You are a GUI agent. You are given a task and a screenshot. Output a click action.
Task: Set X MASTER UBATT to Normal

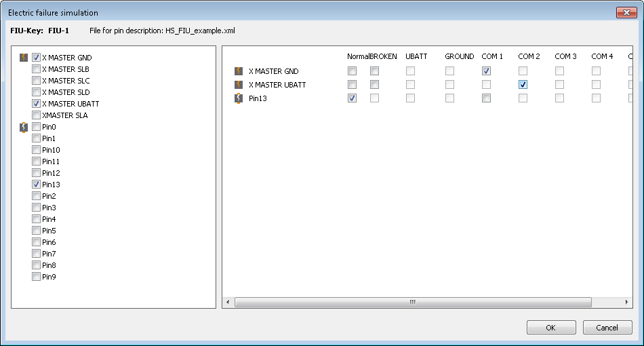tap(352, 85)
